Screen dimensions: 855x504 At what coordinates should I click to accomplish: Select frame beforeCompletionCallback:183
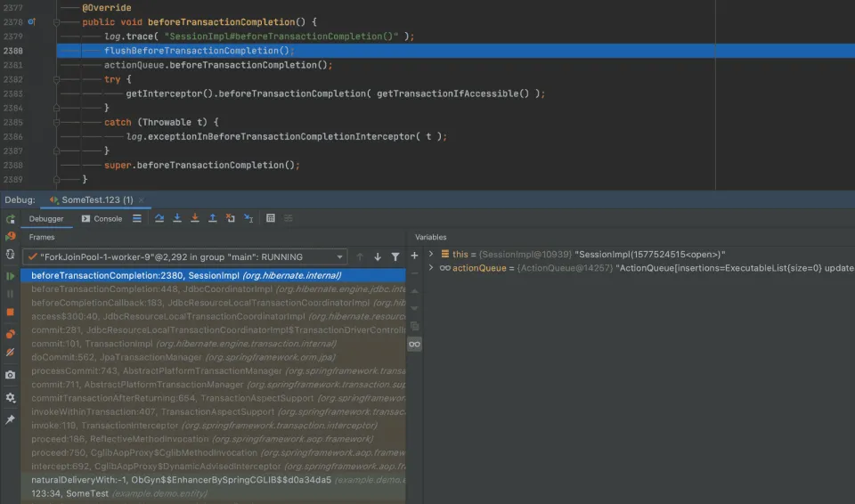[x=213, y=303]
